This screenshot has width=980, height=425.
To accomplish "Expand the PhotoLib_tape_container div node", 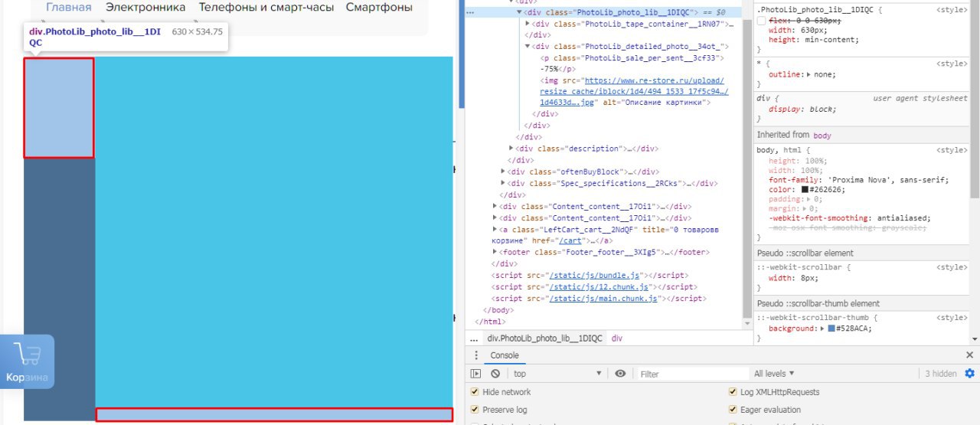I will point(527,24).
